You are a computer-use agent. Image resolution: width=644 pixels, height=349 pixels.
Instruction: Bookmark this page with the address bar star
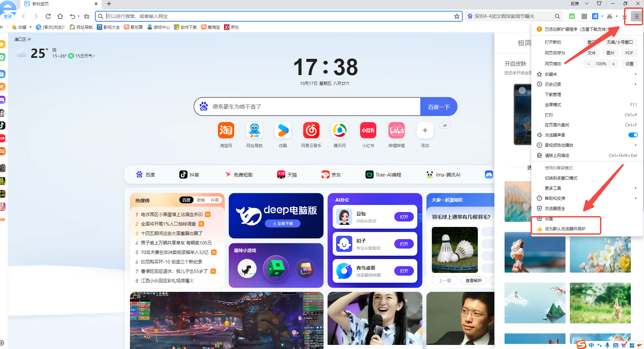point(457,16)
